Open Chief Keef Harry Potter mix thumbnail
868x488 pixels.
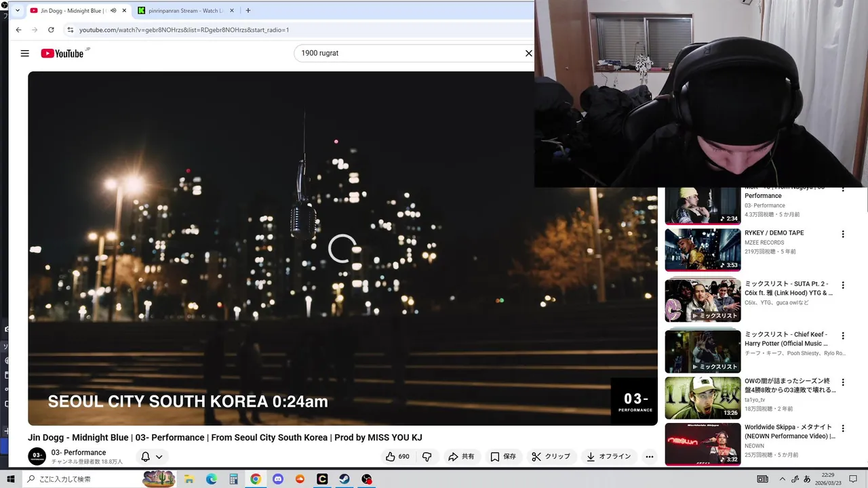coord(703,351)
